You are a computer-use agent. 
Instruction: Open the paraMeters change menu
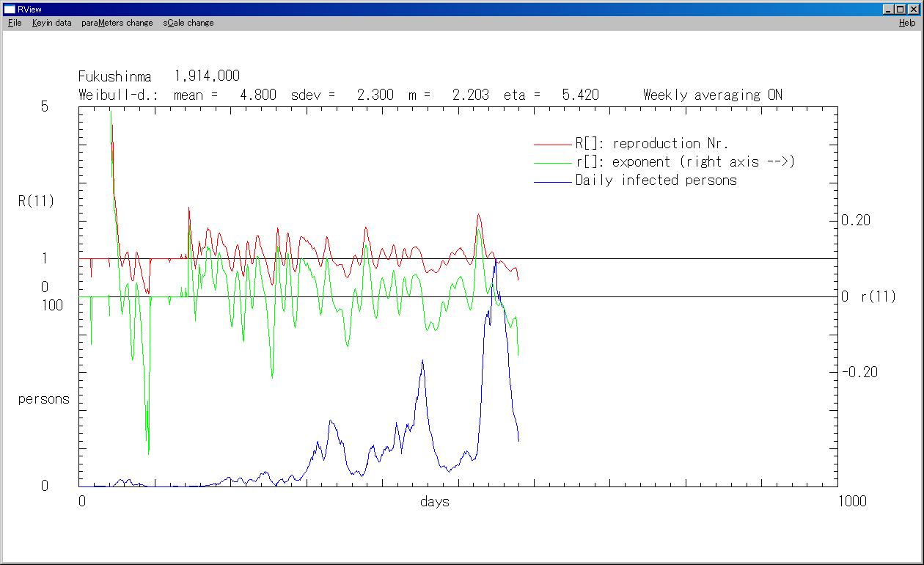117,23
